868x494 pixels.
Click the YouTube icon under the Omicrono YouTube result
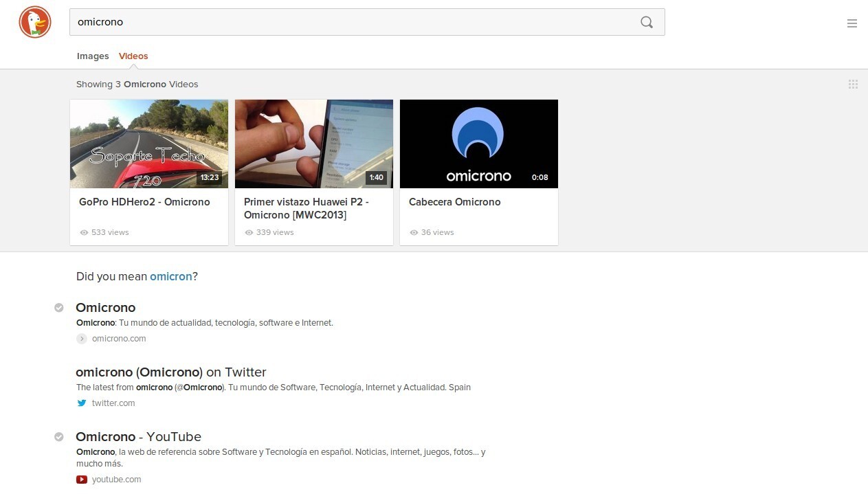(x=81, y=479)
